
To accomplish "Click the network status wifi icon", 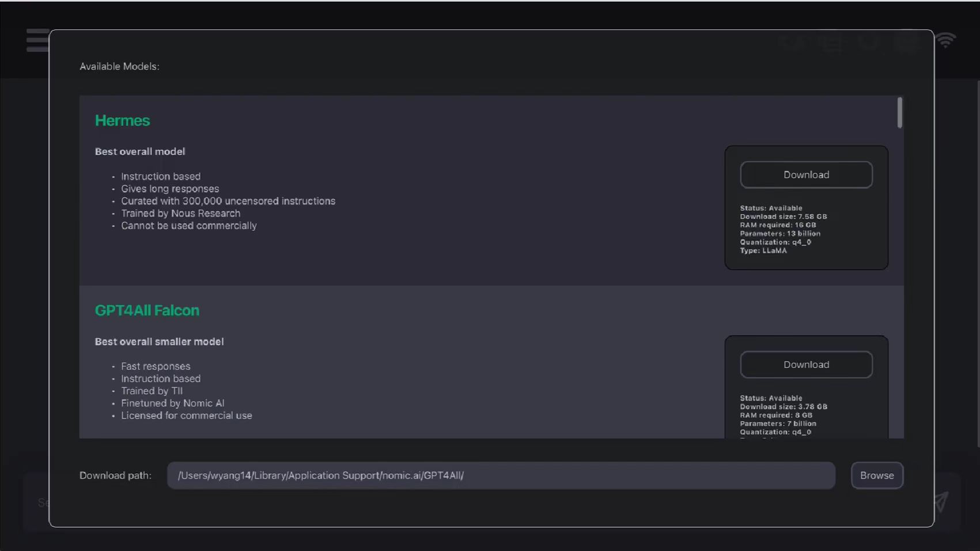I will pyautogui.click(x=945, y=40).
